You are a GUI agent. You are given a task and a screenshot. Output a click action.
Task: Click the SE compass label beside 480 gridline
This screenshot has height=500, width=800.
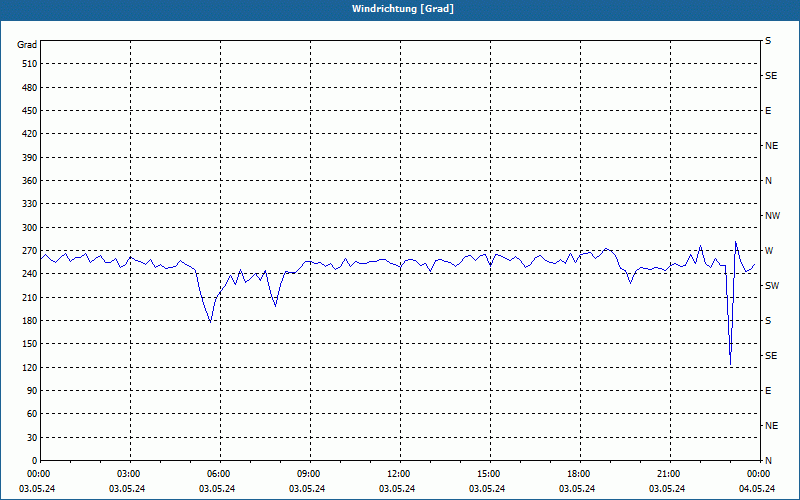point(771,76)
